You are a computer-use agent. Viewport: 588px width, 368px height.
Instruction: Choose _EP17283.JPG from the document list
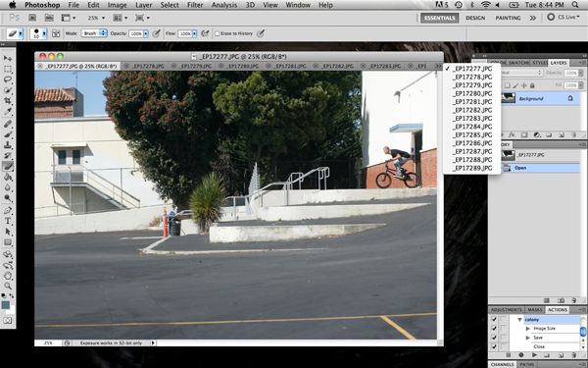tap(472, 119)
